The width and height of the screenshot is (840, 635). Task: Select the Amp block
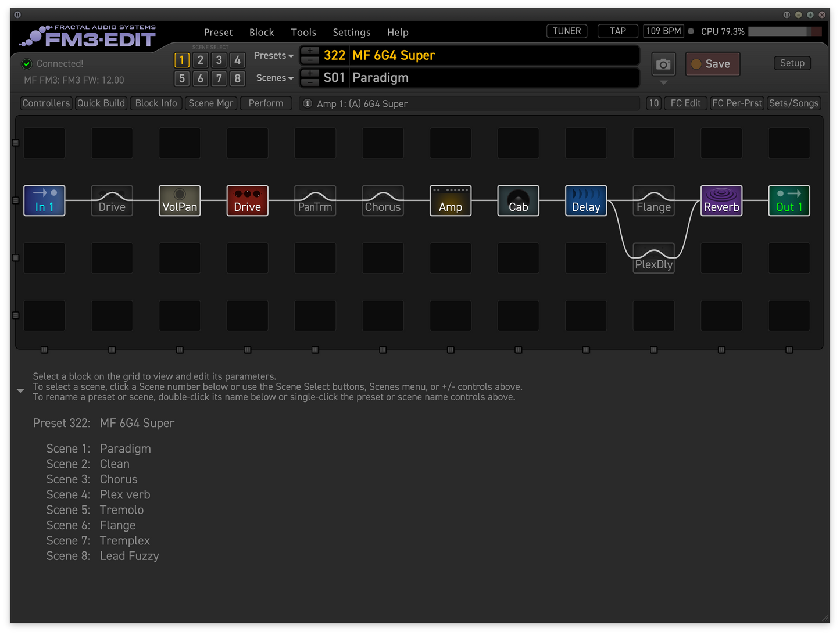click(451, 200)
